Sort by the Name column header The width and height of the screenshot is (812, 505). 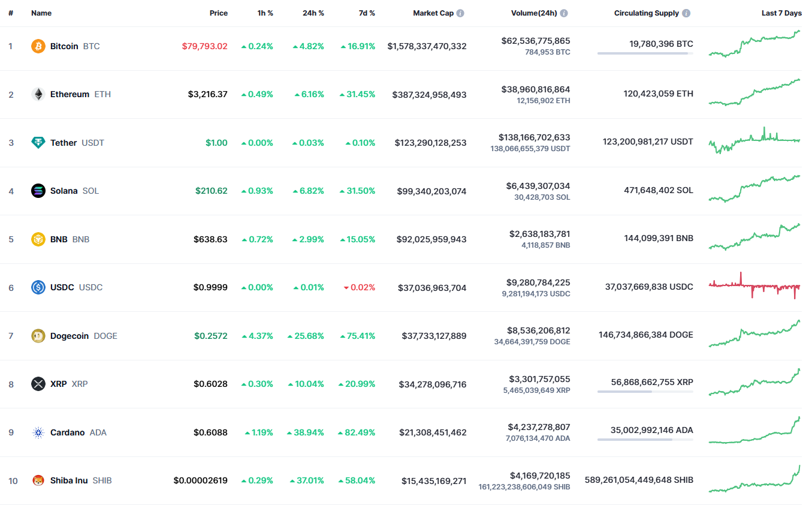tap(41, 13)
